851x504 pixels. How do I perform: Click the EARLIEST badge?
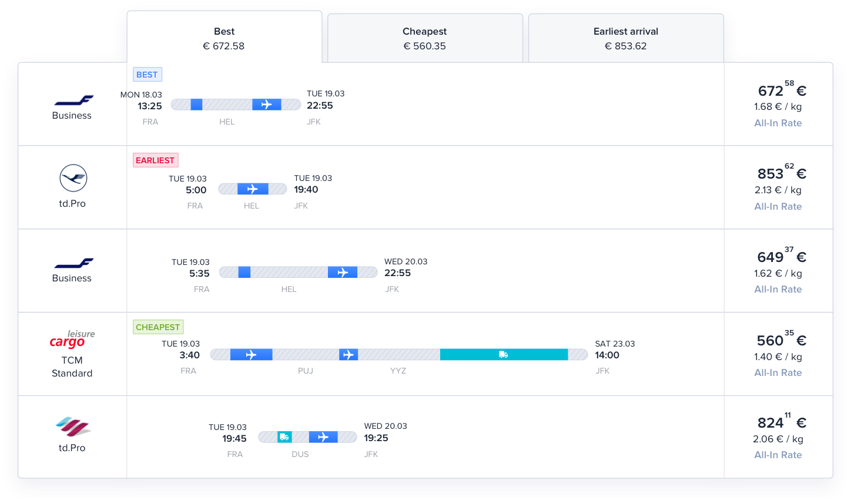click(x=155, y=160)
